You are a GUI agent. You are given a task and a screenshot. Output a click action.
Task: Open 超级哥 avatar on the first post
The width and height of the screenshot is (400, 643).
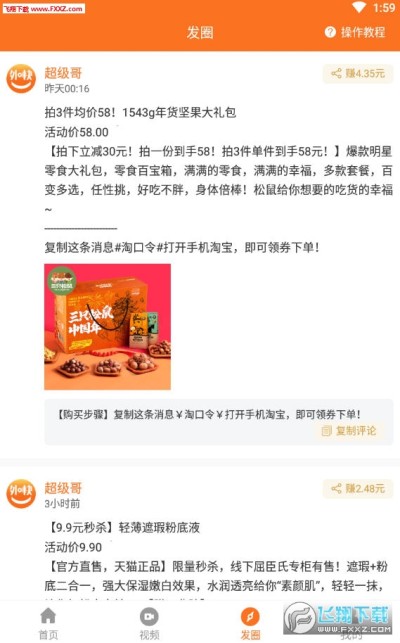tap(21, 79)
